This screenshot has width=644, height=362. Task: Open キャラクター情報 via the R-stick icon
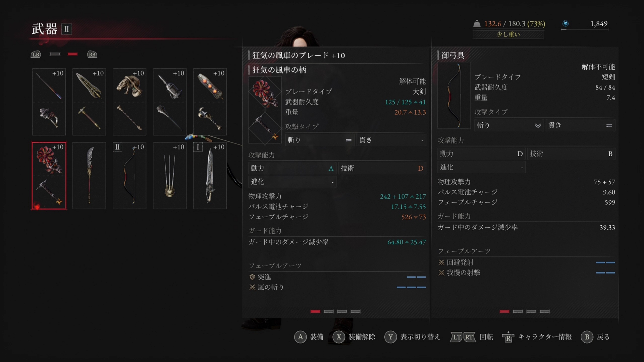click(508, 337)
